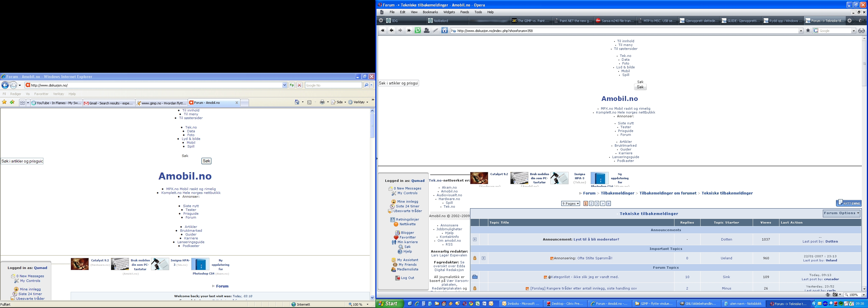Image resolution: width=868 pixels, height=308 pixels.
Task: Open Opera zoom 100% dropdown
Action: click(863, 295)
